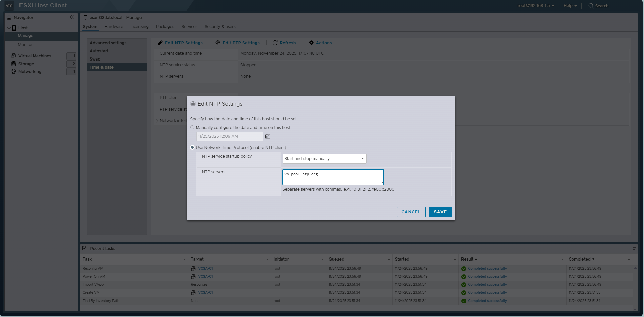Expand the Network interfaces section
Screen dimensions: 644x317
(157, 120)
